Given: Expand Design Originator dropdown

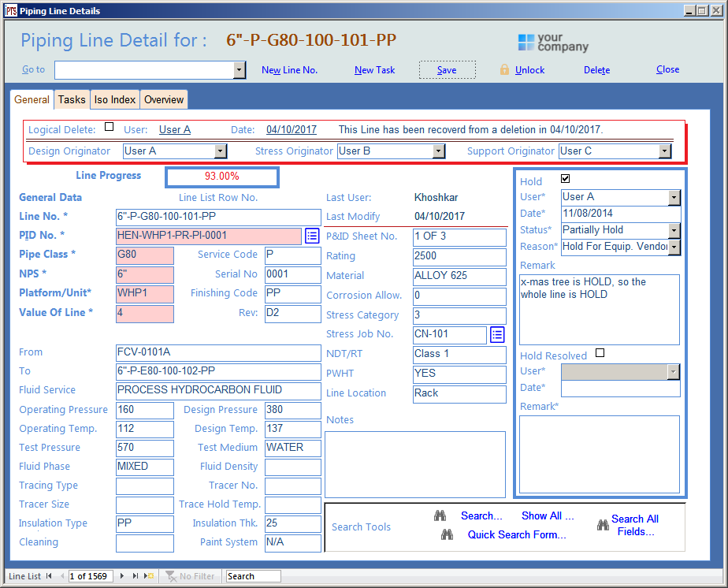Looking at the screenshot, I should click(x=221, y=151).
